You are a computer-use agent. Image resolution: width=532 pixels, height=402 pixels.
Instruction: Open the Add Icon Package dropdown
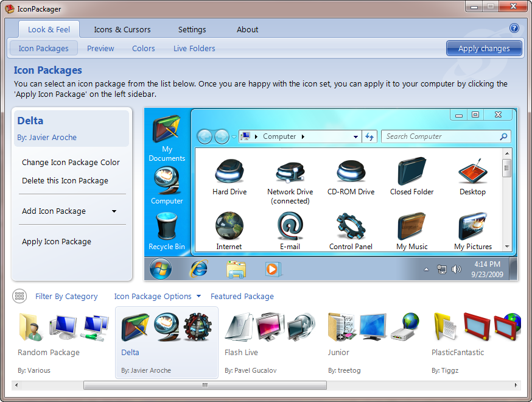coord(114,211)
